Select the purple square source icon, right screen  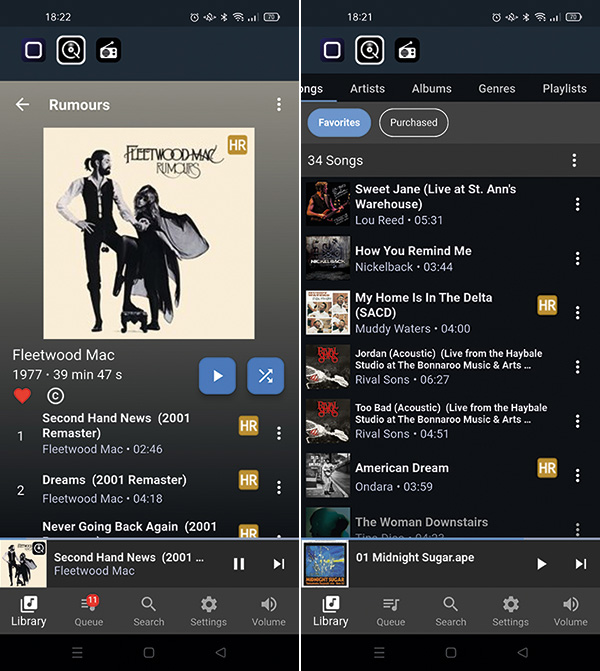click(332, 50)
